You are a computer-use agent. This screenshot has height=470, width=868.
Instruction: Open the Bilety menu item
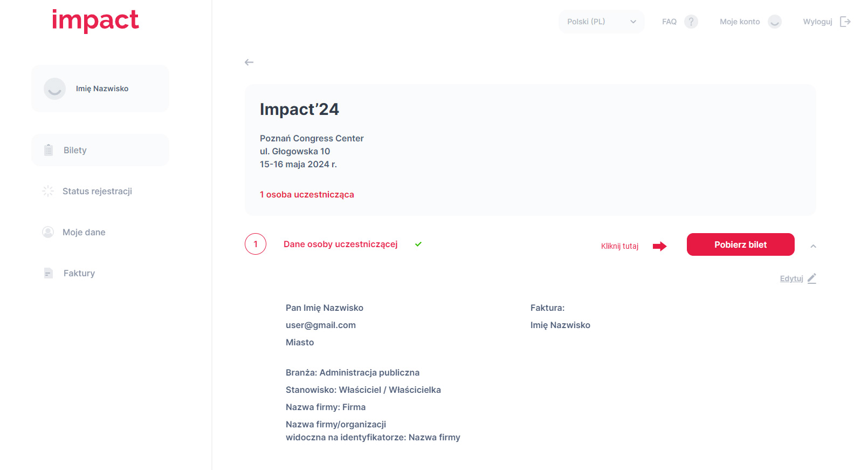click(100, 150)
